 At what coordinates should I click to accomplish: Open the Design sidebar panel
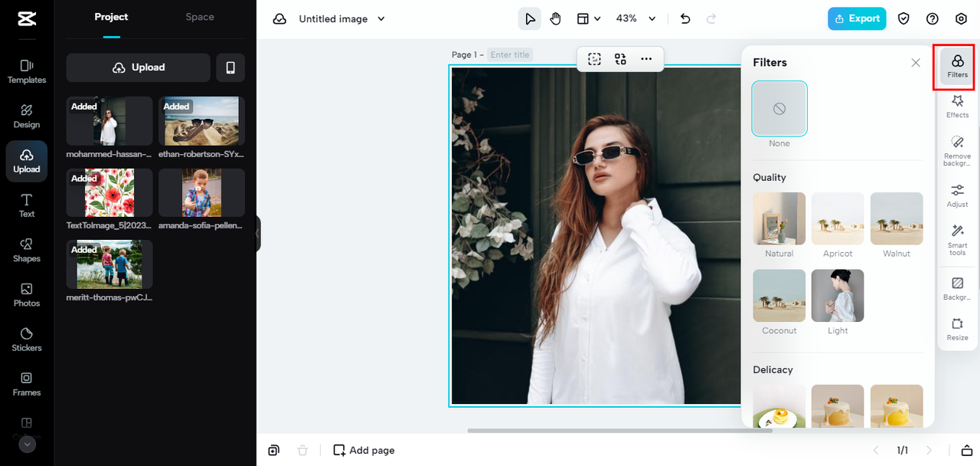coord(27,116)
